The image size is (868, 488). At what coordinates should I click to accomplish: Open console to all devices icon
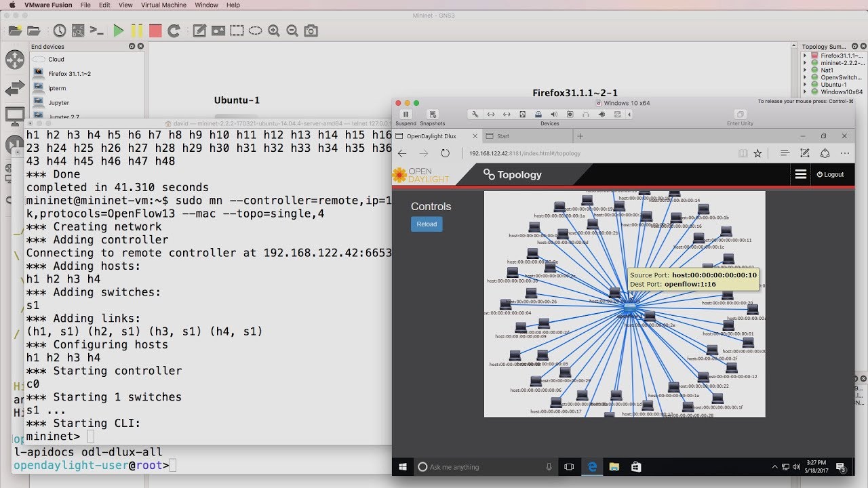(97, 30)
